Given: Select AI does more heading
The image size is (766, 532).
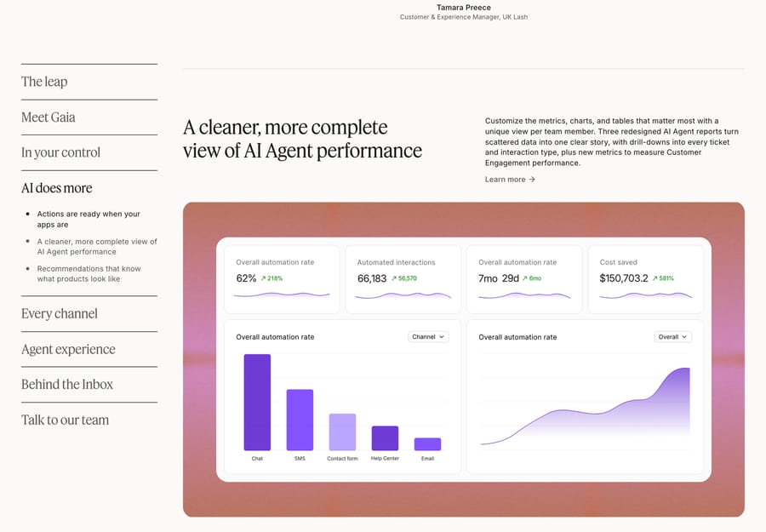Looking at the screenshot, I should coord(57,188).
